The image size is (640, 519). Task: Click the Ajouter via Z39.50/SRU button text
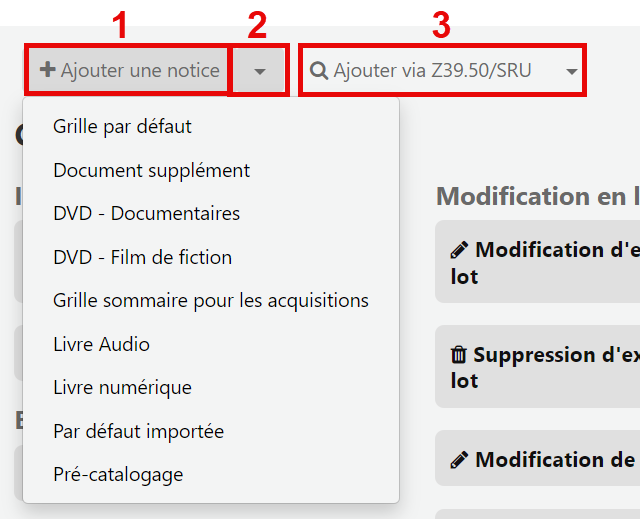(x=432, y=70)
